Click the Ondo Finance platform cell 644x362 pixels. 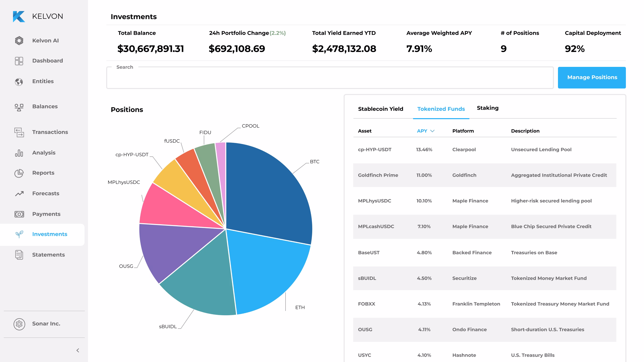point(469,330)
